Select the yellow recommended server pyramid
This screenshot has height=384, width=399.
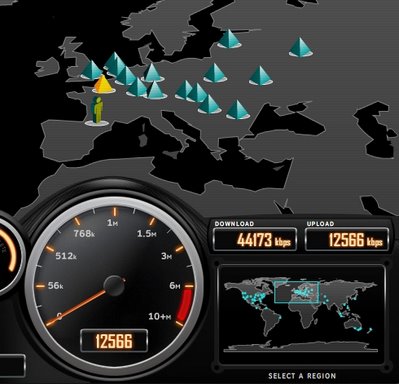pos(104,85)
